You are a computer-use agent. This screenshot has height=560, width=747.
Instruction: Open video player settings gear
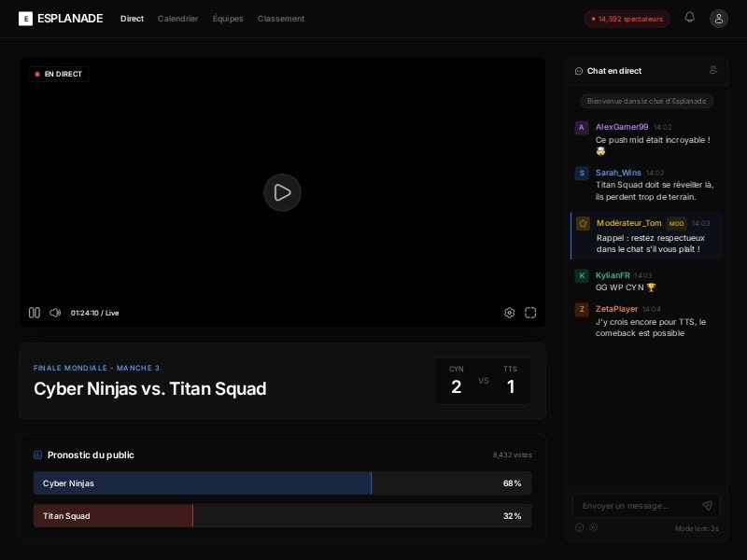click(509, 313)
